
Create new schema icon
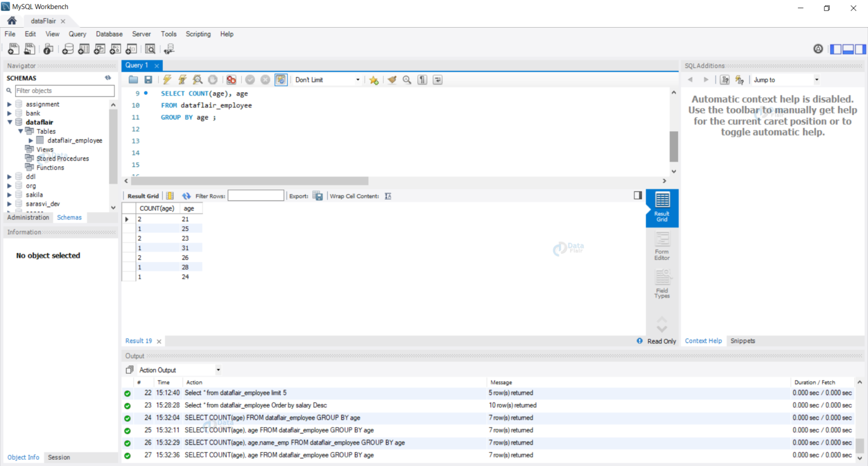click(x=68, y=49)
